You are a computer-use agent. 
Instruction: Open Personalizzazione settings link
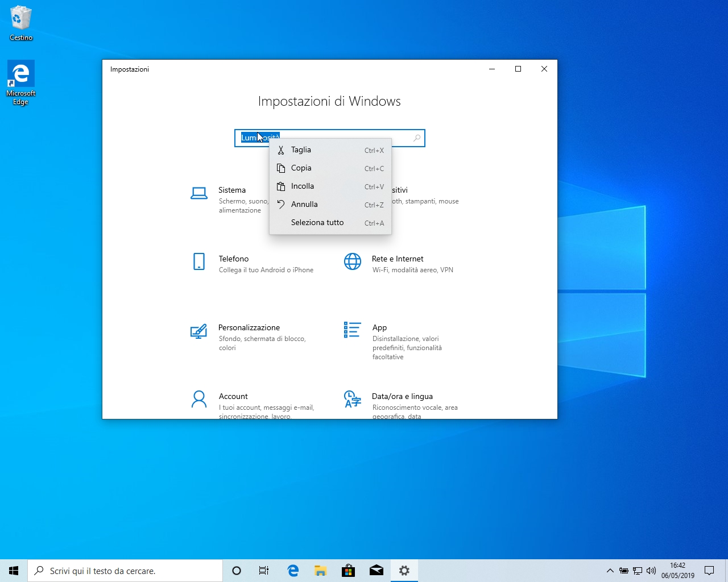249,327
